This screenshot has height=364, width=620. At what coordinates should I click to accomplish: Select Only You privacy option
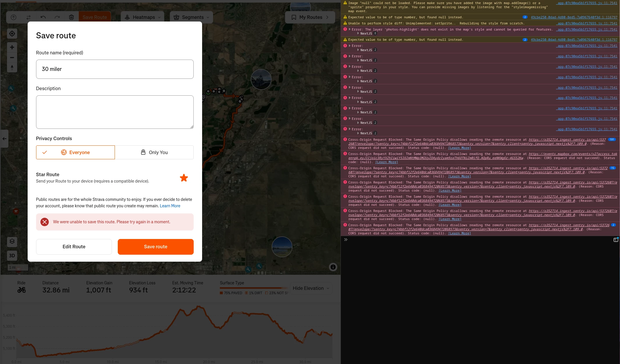point(154,152)
